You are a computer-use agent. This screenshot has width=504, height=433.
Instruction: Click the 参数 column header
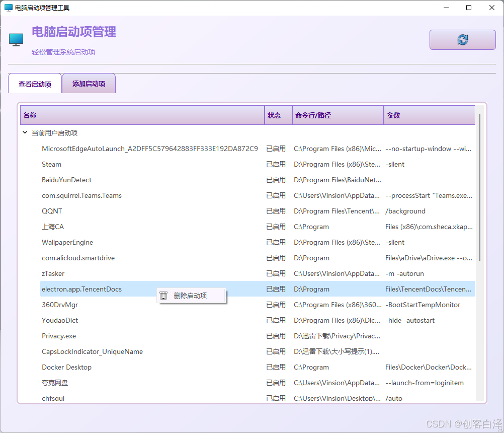click(x=430, y=115)
